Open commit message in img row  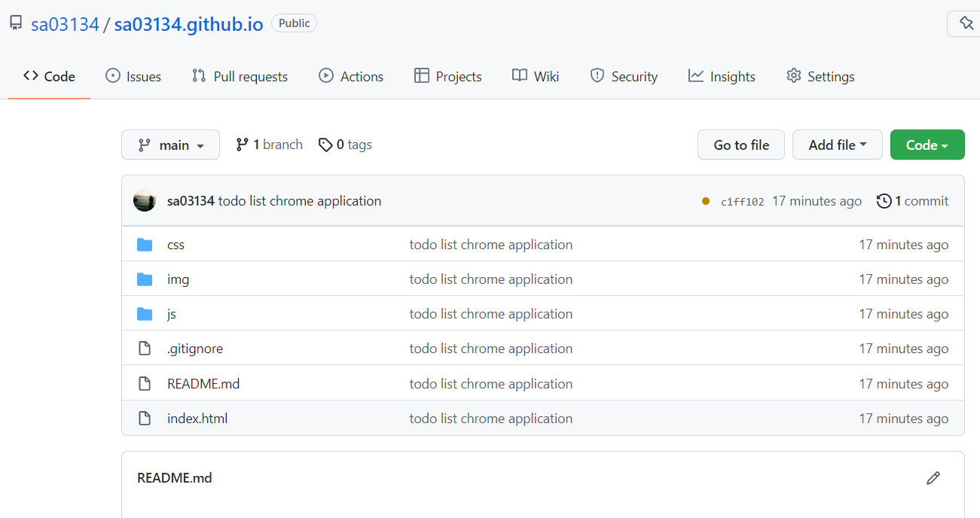click(491, 279)
